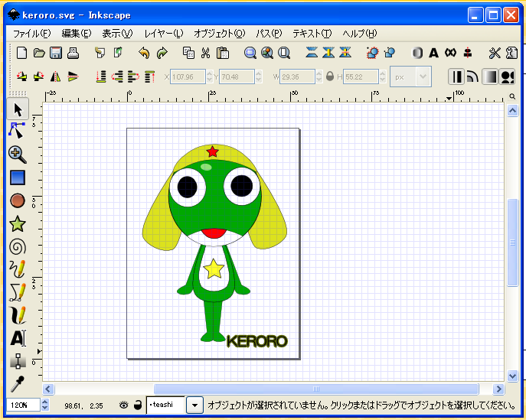Toggle rounded corners scaling option
The image size is (526, 420).
click(472, 77)
